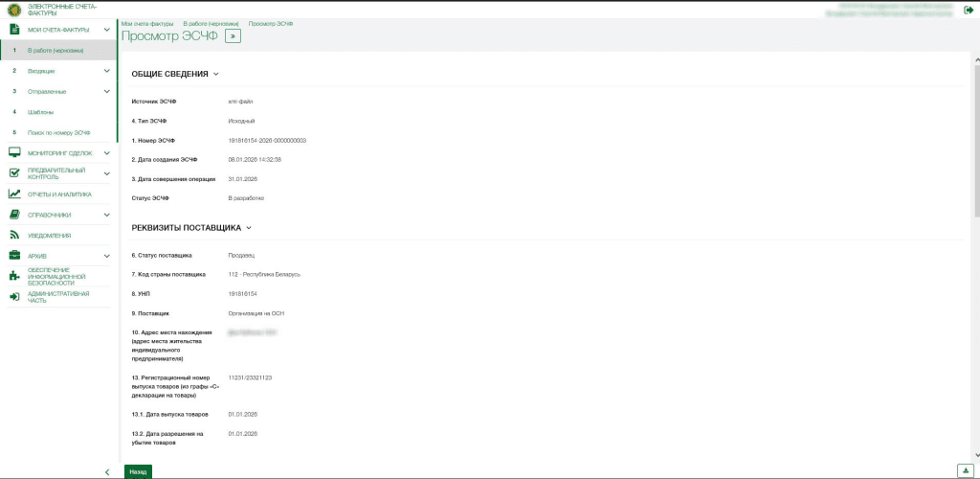Open the Шаблоны menu item
The image size is (980, 479).
(x=40, y=112)
